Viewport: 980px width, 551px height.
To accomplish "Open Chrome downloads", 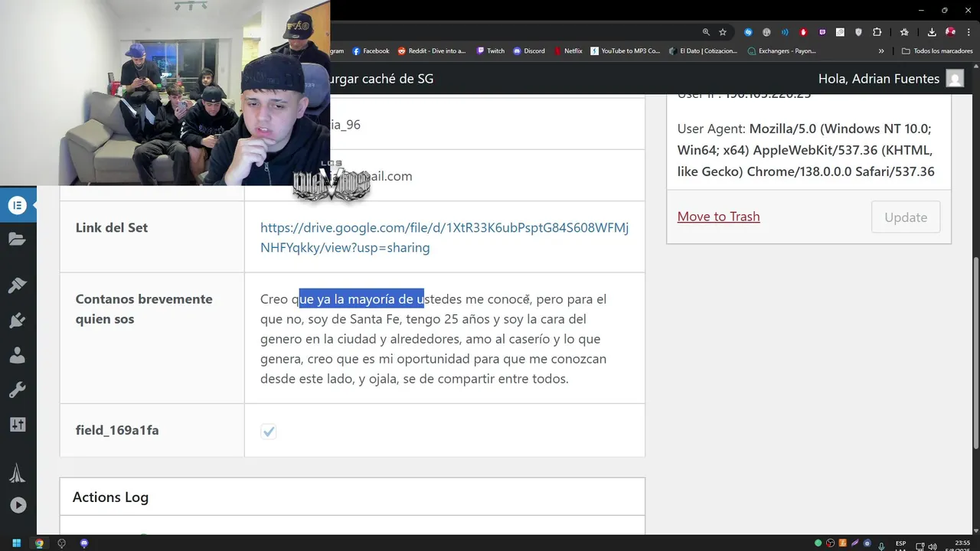I will point(932,32).
